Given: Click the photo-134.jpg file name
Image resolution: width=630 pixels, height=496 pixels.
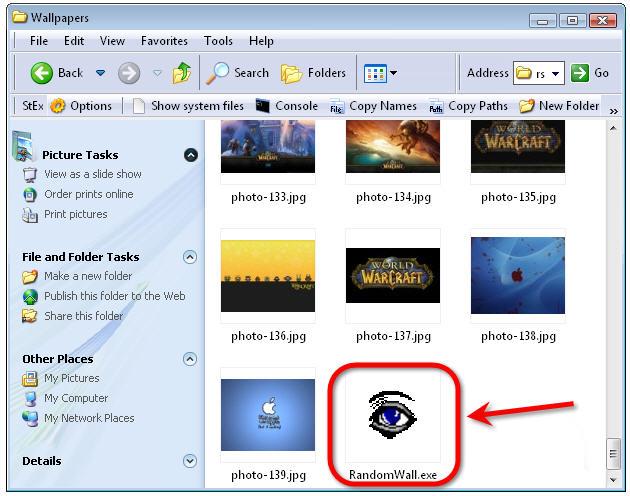Looking at the screenshot, I should click(393, 197).
